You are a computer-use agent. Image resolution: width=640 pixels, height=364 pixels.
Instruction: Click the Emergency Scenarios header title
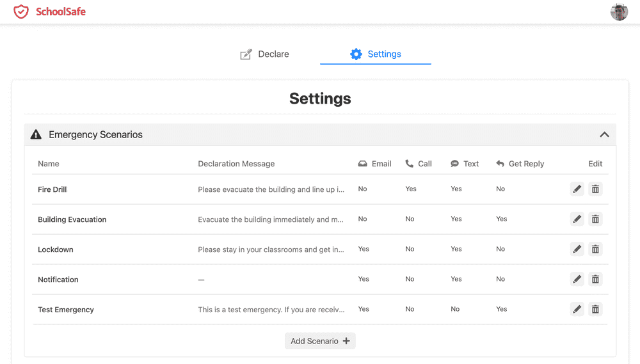pyautogui.click(x=95, y=135)
